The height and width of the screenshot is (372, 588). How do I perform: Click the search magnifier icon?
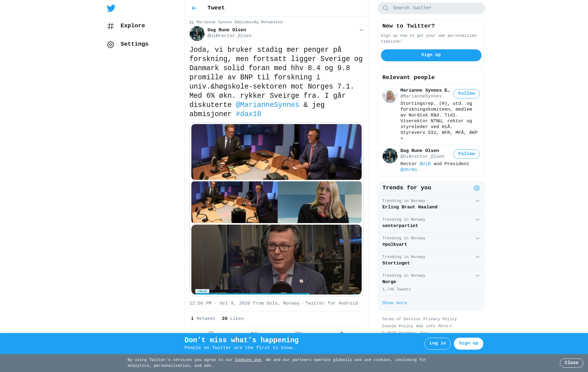386,8
